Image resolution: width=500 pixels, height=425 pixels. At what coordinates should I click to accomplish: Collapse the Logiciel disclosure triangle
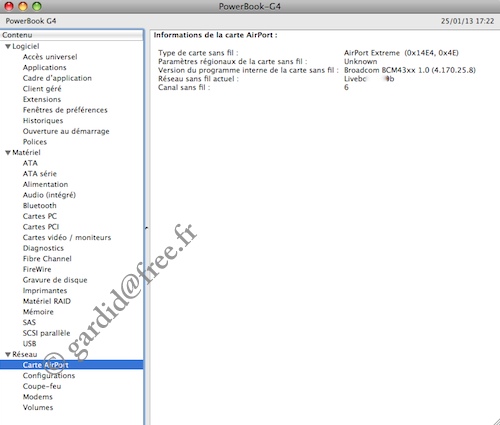coord(8,47)
